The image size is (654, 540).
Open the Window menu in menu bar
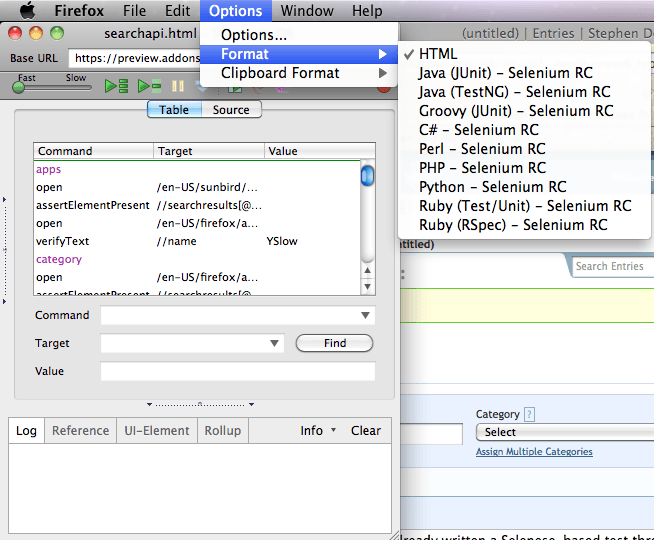coord(307,11)
